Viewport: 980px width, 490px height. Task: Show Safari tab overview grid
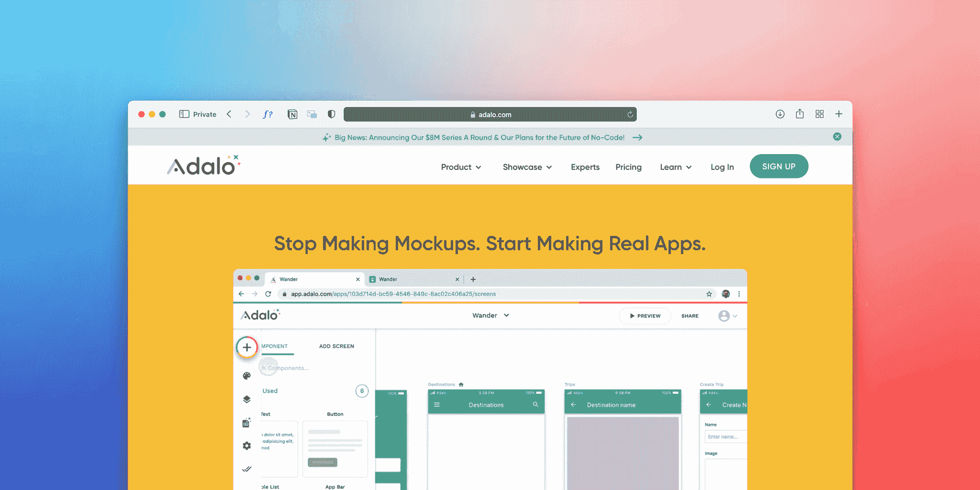(x=820, y=114)
